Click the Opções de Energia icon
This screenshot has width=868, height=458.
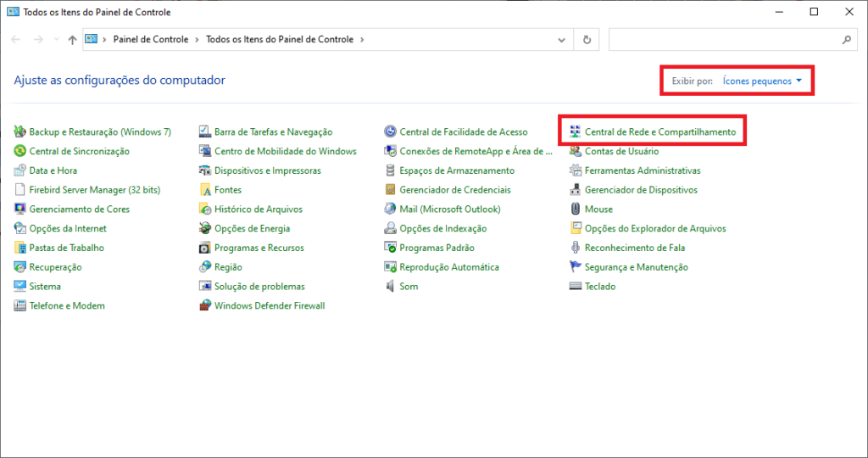(205, 228)
